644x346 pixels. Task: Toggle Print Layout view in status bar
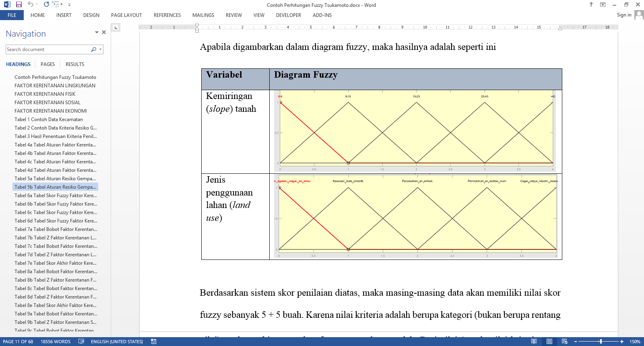[x=549, y=342]
